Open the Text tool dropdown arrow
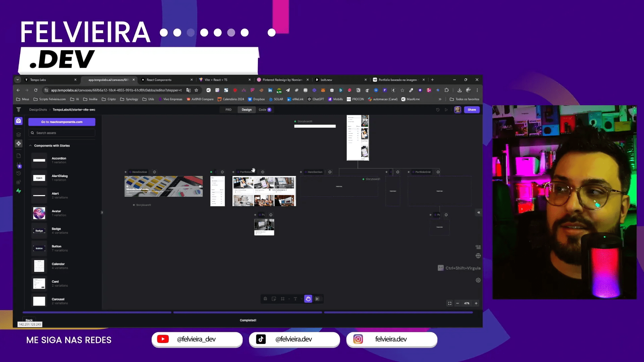644x362 pixels. [x=302, y=299]
